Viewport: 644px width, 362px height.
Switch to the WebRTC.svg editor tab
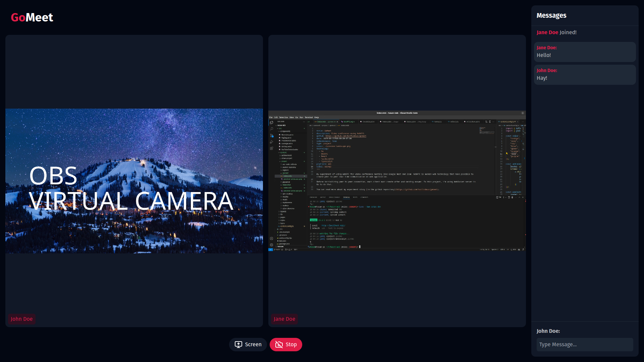(349, 122)
